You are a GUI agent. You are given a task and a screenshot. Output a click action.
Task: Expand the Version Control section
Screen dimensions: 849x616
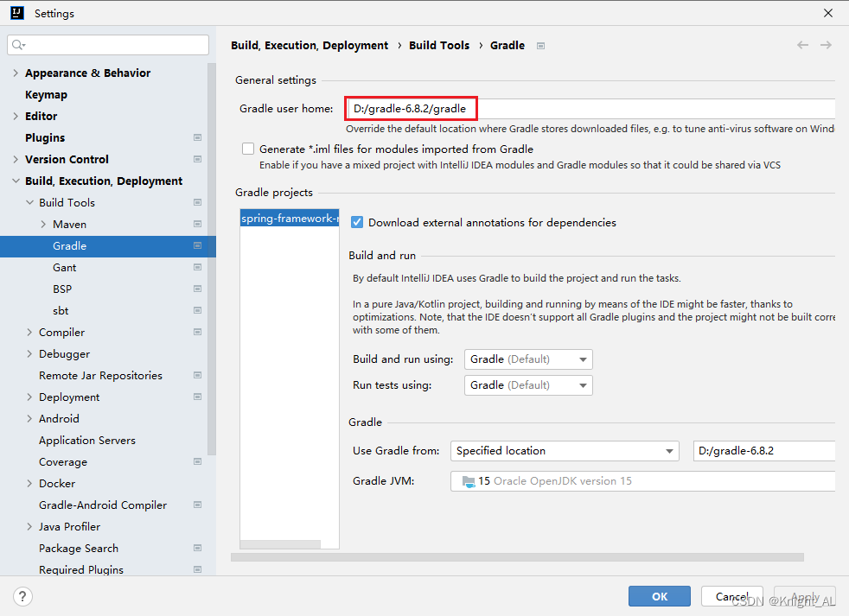[x=16, y=159]
